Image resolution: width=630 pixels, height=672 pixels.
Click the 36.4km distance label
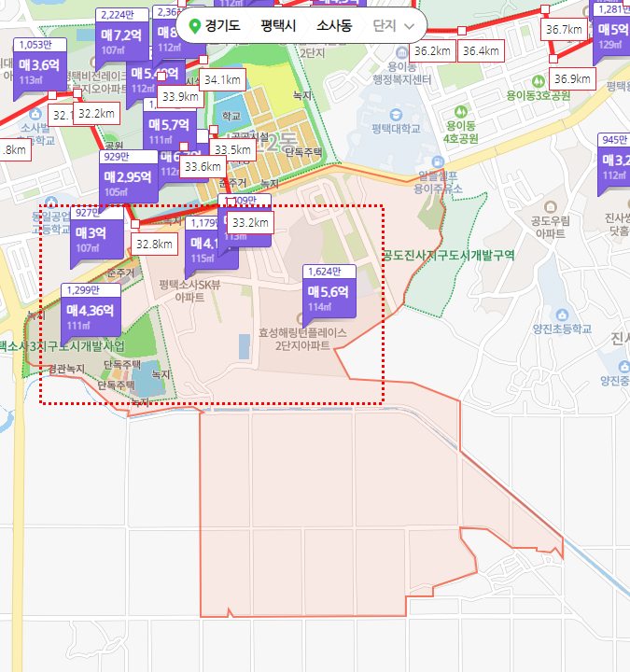click(x=481, y=51)
